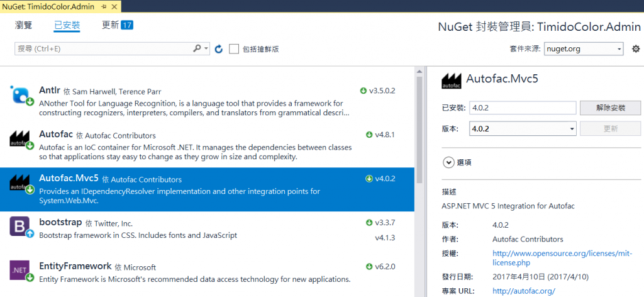Switch to the 瀏覽 tab
This screenshot has height=297, width=644.
tap(25, 25)
